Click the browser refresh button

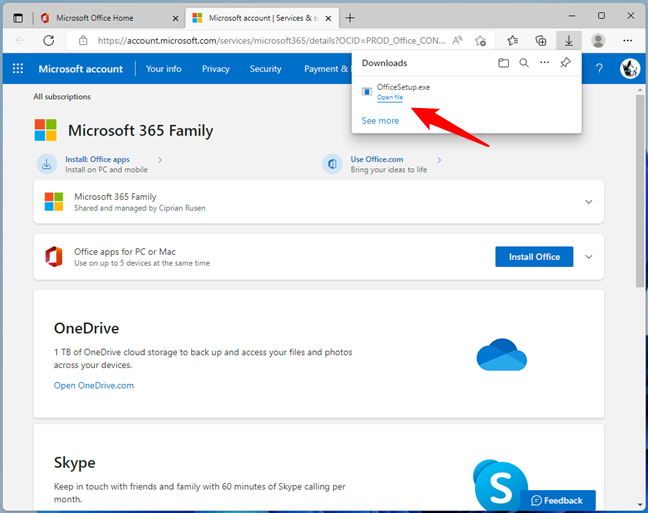click(x=49, y=41)
